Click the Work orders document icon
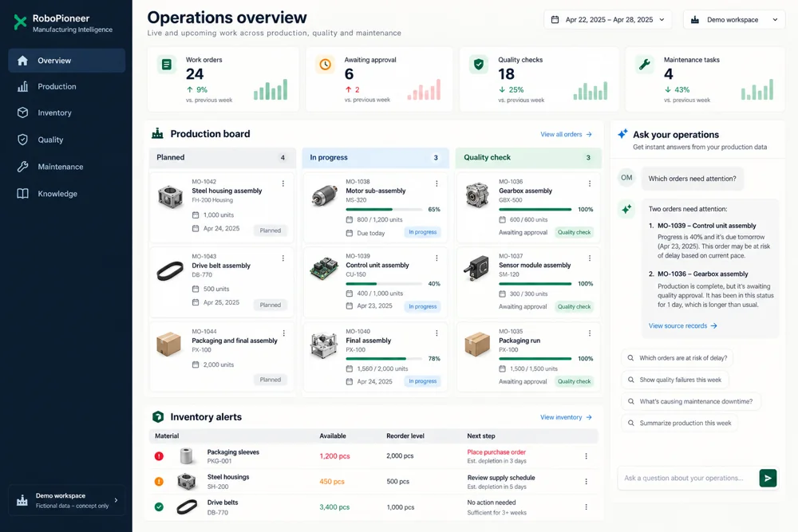 coord(167,65)
